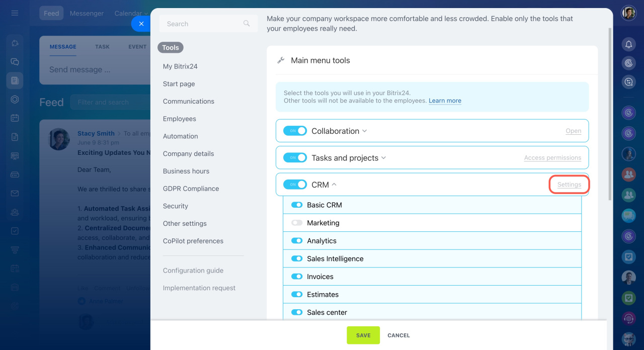Turn off the CRM main switch
The height and width of the screenshot is (350, 644).
coord(295,185)
